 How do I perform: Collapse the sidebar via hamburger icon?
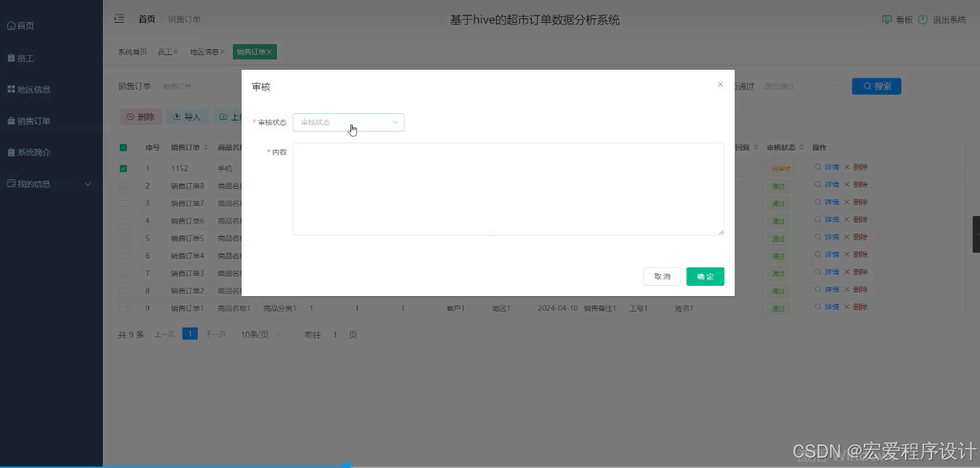click(x=119, y=18)
